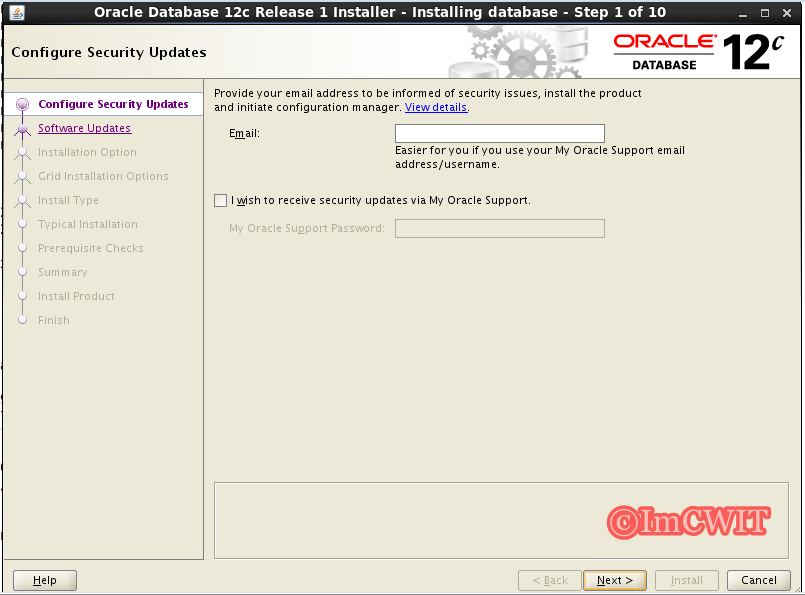Click the Software Updates step bullet icon
The image size is (805, 595).
click(x=23, y=129)
